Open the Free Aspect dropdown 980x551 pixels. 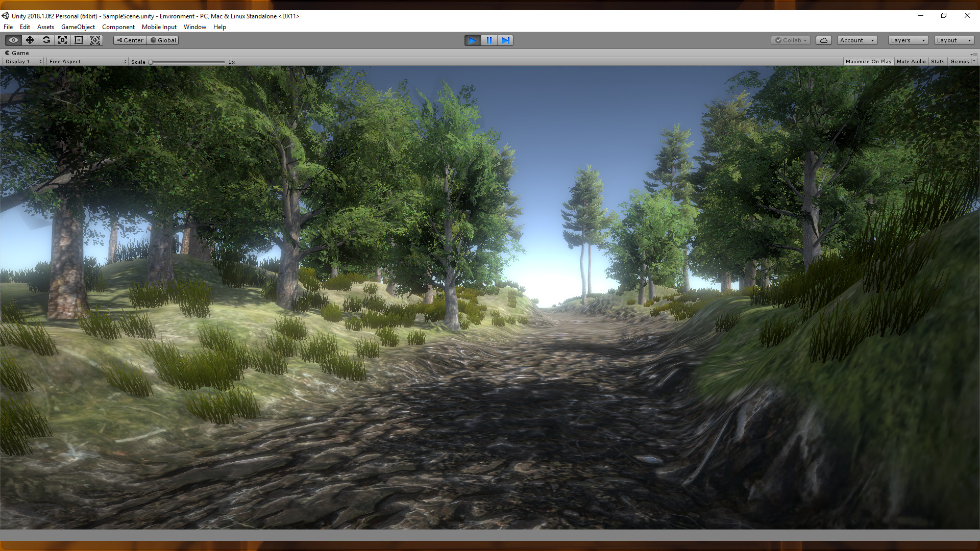click(87, 62)
